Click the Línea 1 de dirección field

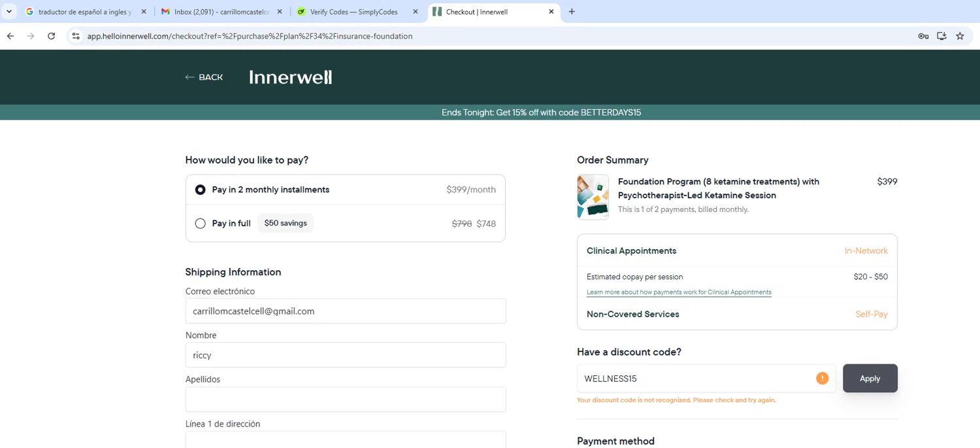[x=346, y=439]
